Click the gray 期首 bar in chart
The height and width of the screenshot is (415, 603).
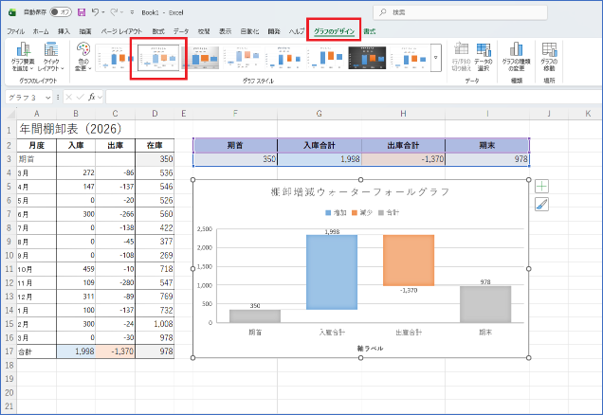(x=255, y=316)
